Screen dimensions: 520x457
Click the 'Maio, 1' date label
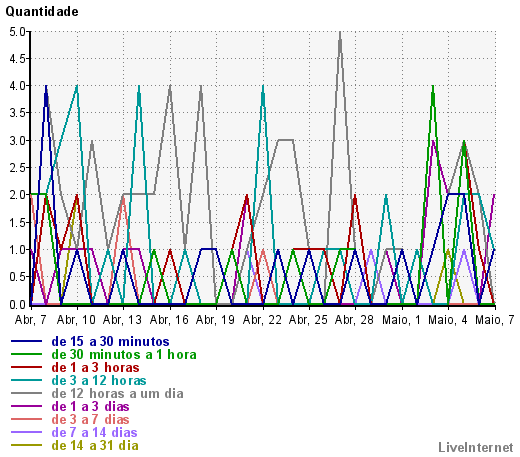tap(401, 320)
